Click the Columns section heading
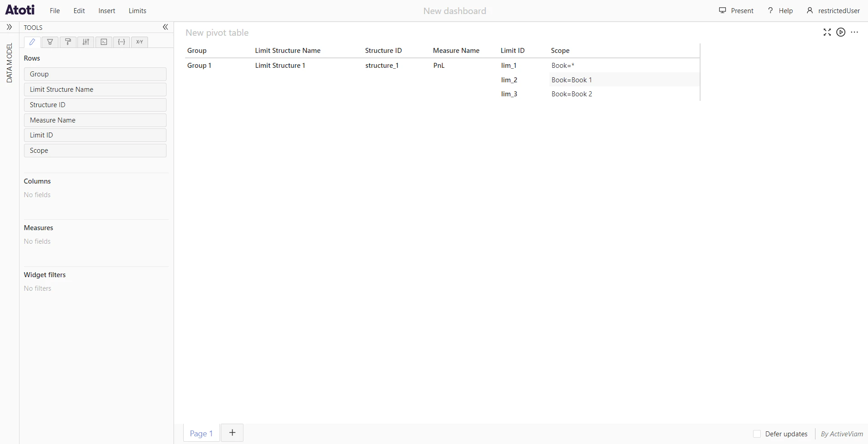 37,181
